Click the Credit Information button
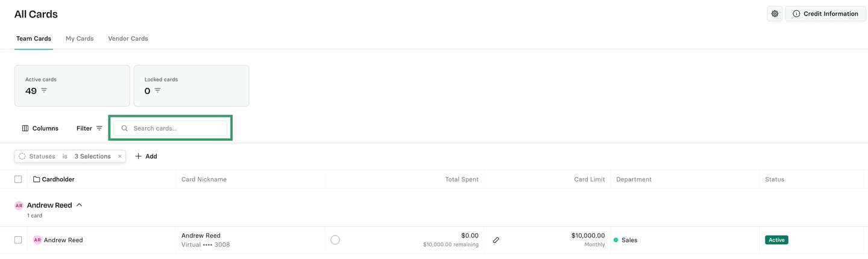The height and width of the screenshot is (259, 868). 825,14
